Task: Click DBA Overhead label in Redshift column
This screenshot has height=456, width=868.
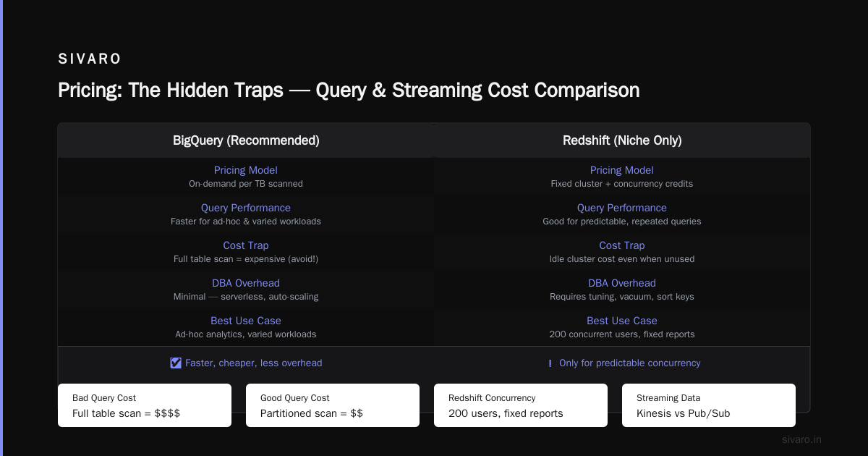Action: (x=622, y=283)
